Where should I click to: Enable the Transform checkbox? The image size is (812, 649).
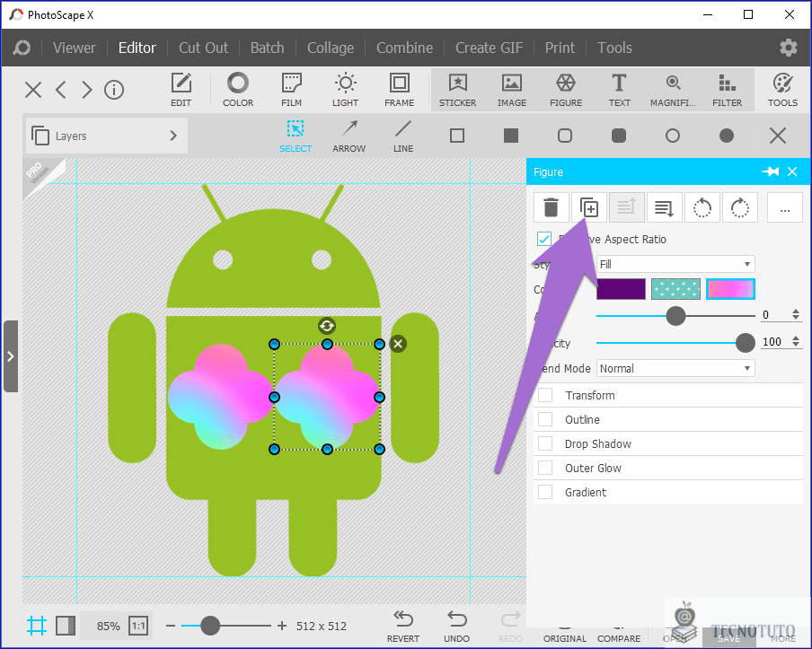pos(545,395)
